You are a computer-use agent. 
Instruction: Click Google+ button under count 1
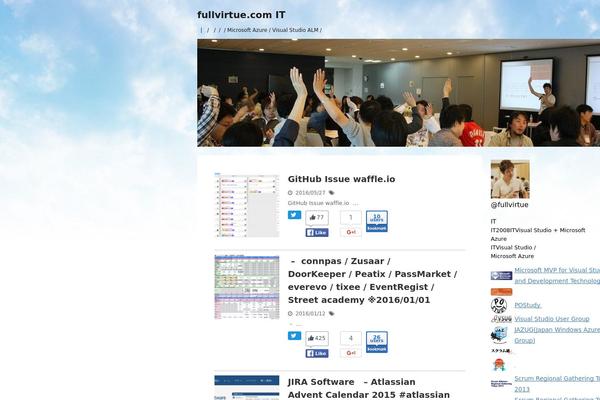tap(351, 232)
